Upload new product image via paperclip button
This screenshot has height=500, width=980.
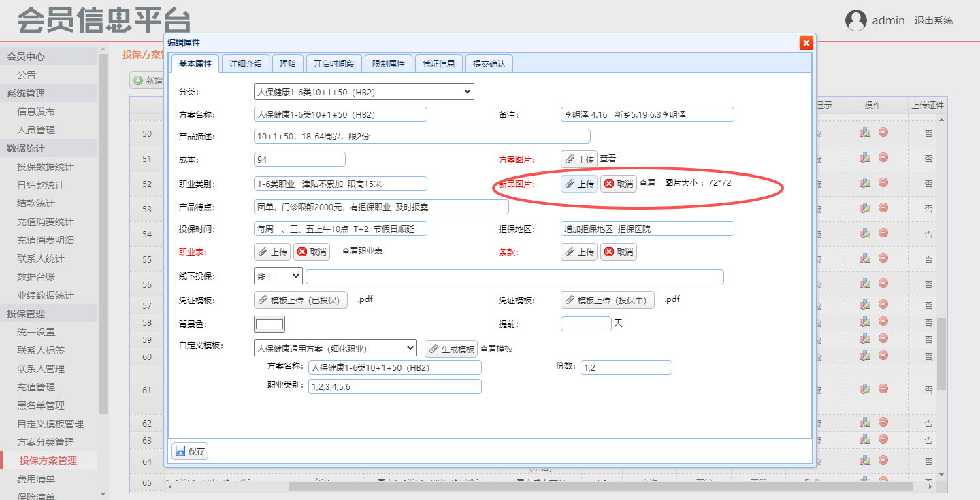(578, 184)
